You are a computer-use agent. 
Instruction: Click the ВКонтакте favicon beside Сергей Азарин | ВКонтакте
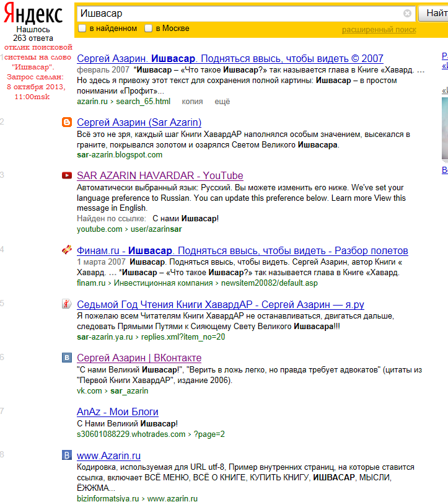click(x=67, y=358)
